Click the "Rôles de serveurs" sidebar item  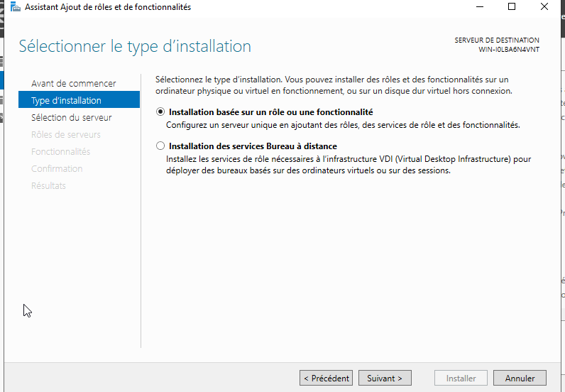(x=65, y=135)
